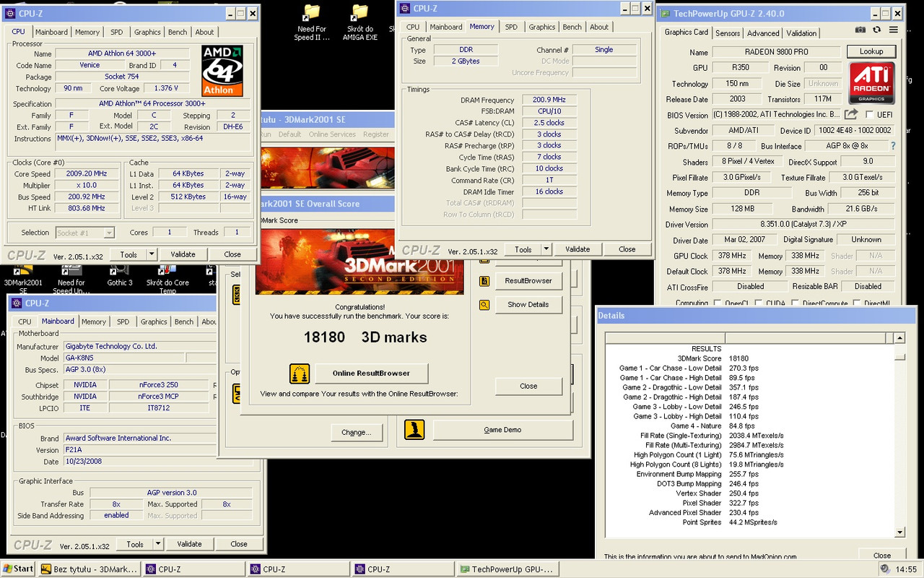Image resolution: width=924 pixels, height=578 pixels.
Task: Toggle CUDA checkbox in GPU-Z
Action: pos(759,304)
